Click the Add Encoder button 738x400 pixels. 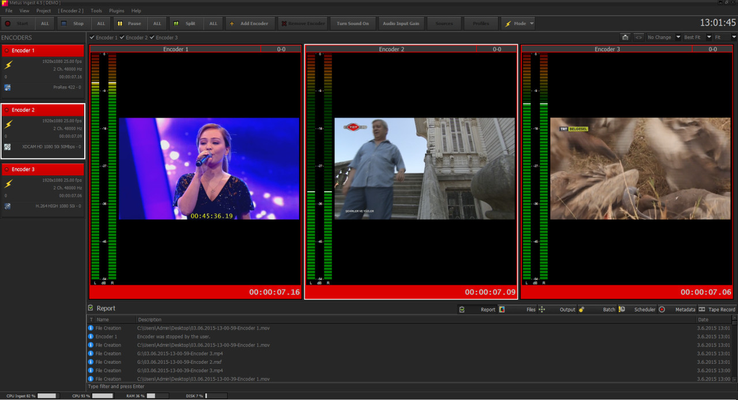pyautogui.click(x=248, y=22)
